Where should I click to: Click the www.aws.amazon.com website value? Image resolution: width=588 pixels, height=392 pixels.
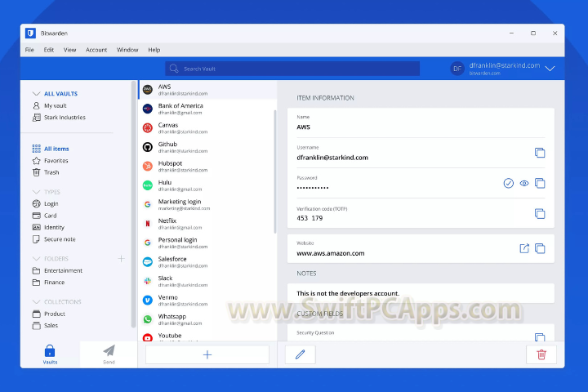331,253
